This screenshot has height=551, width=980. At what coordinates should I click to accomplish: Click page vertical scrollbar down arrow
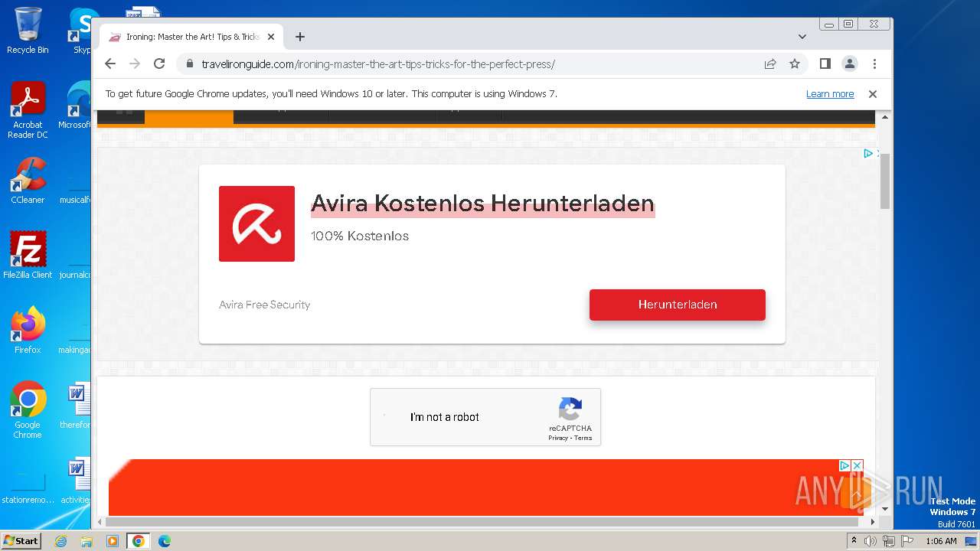pos(885,509)
